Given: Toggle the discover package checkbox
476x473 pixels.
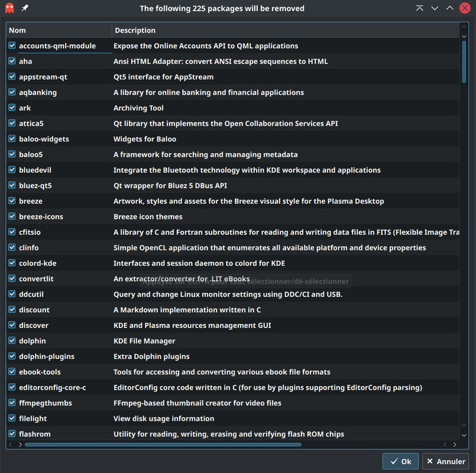Looking at the screenshot, I should pyautogui.click(x=12, y=325).
